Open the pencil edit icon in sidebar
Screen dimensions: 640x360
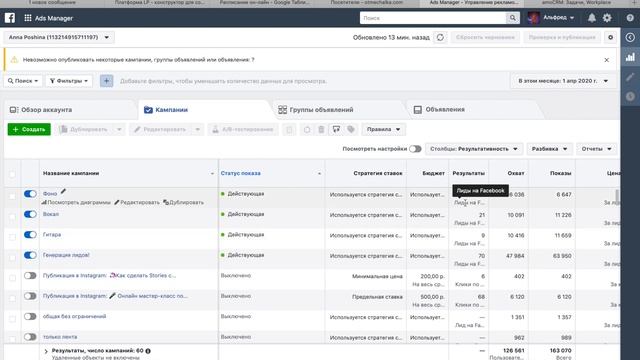(x=630, y=77)
